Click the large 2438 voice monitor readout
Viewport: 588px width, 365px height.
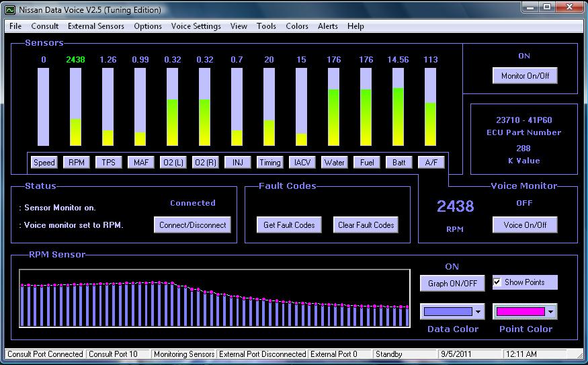click(x=455, y=206)
